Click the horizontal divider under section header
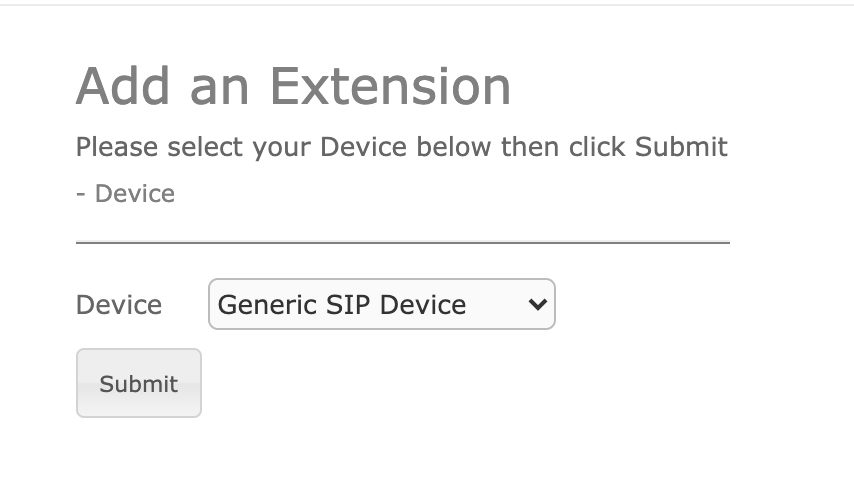 [x=403, y=242]
